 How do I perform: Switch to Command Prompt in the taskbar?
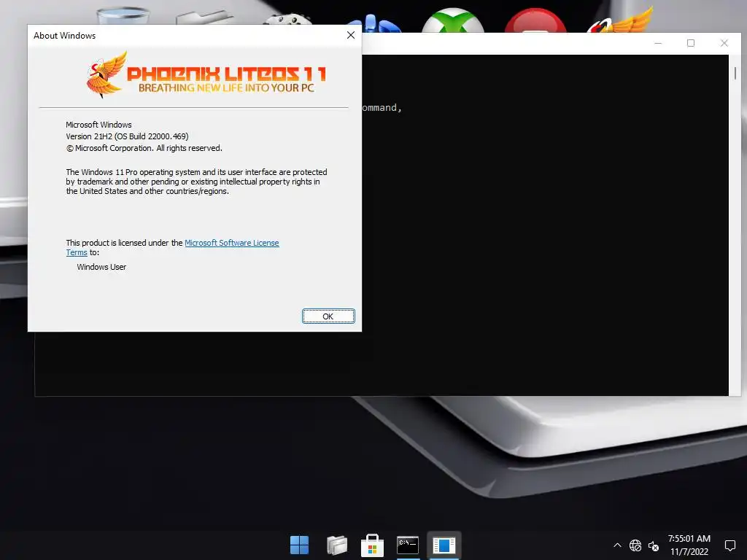click(x=408, y=545)
